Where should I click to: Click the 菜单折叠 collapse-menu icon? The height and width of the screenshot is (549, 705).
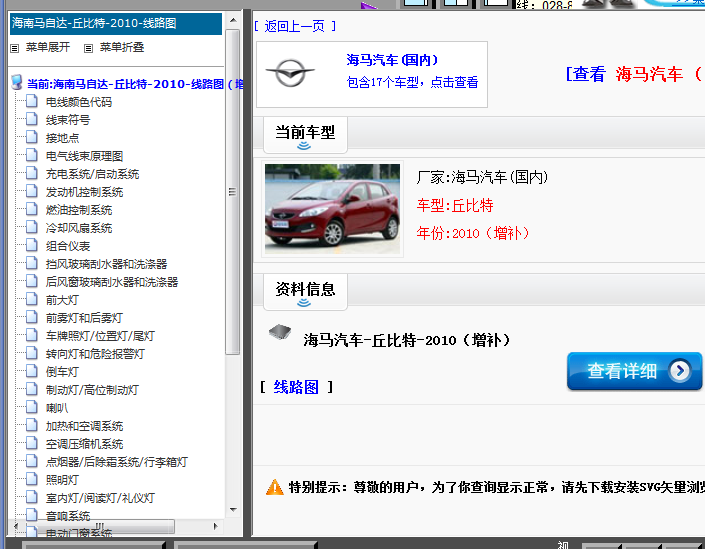coord(89,48)
